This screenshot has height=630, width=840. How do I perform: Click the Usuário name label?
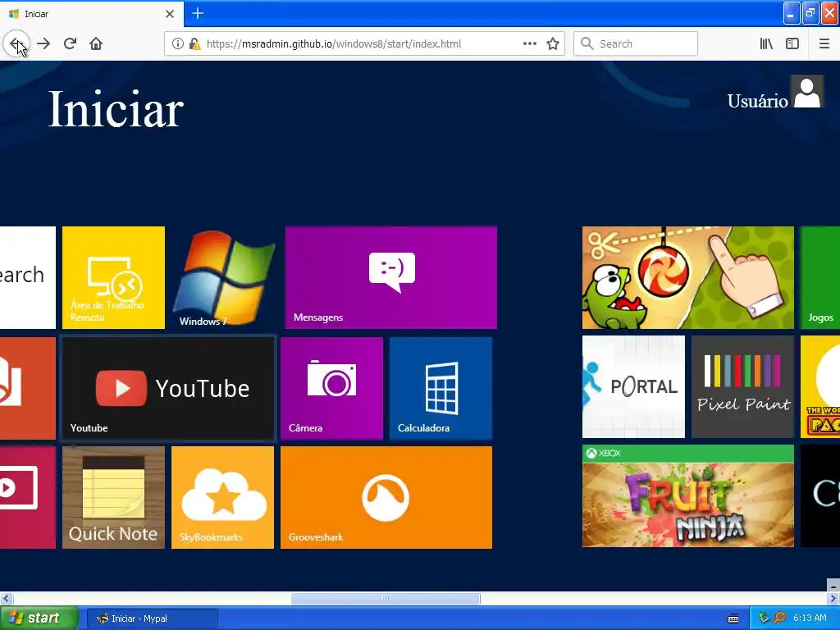tap(757, 101)
